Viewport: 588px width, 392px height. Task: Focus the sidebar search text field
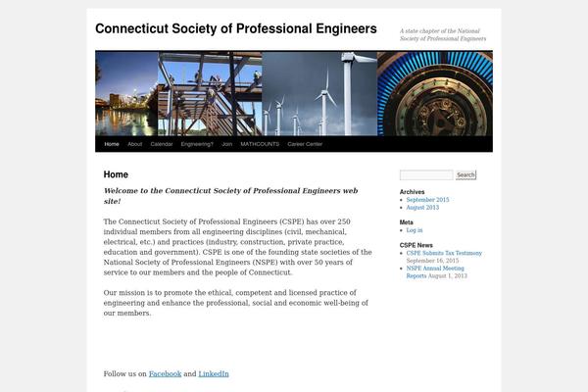[426, 174]
